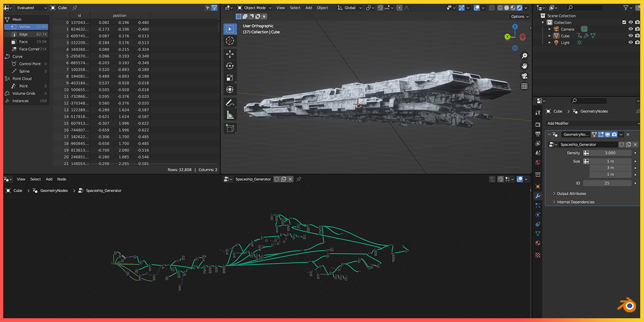Disable the Cube in renders via camera toggle
This screenshot has width=644, height=322.
[x=636, y=35]
